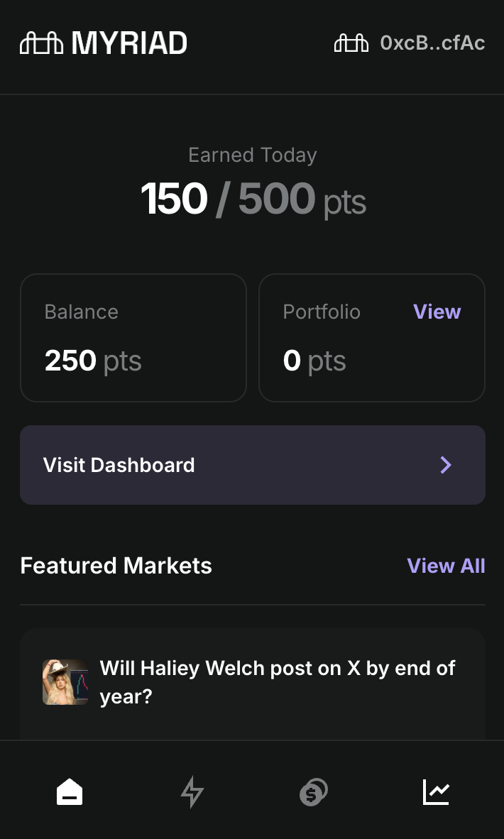This screenshot has width=504, height=839.
Task: Click the 250 pts balance value
Action: pos(93,361)
